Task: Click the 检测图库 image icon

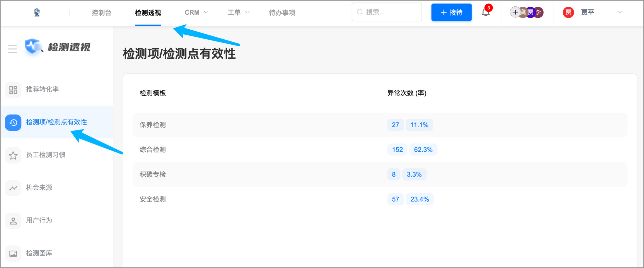Action: pyautogui.click(x=13, y=253)
